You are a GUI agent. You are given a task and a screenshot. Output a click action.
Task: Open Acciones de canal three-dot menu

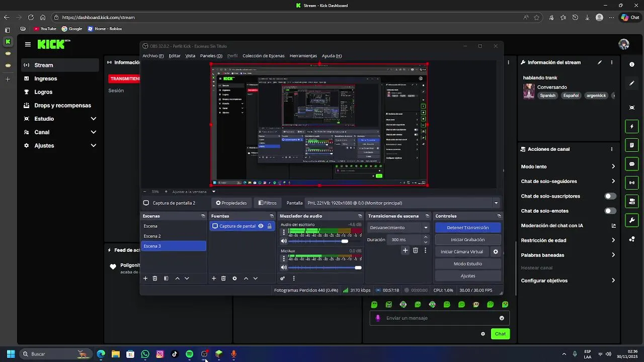click(612, 149)
